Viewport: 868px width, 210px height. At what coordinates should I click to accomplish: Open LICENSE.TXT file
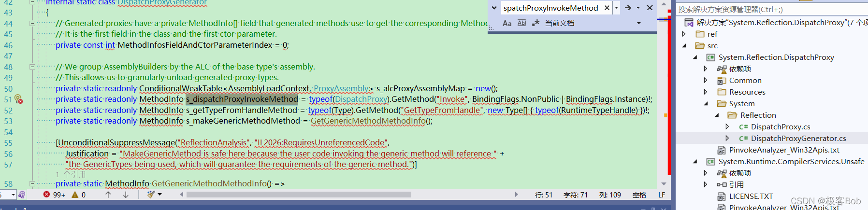point(751,196)
